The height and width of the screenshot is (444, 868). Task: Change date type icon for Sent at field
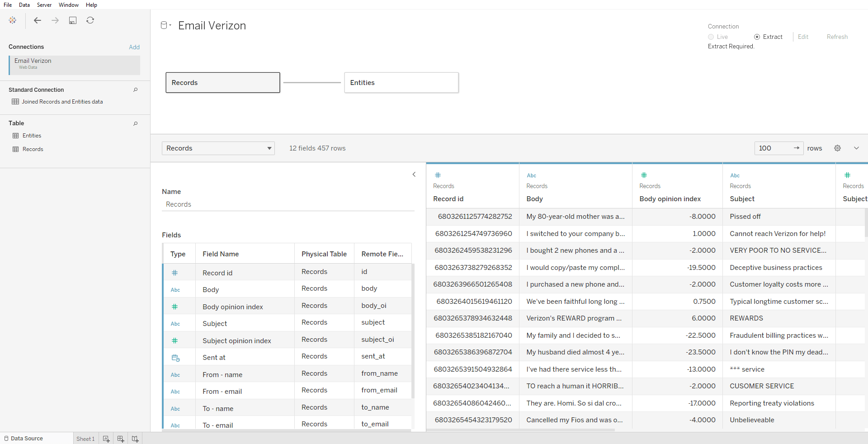(x=175, y=358)
